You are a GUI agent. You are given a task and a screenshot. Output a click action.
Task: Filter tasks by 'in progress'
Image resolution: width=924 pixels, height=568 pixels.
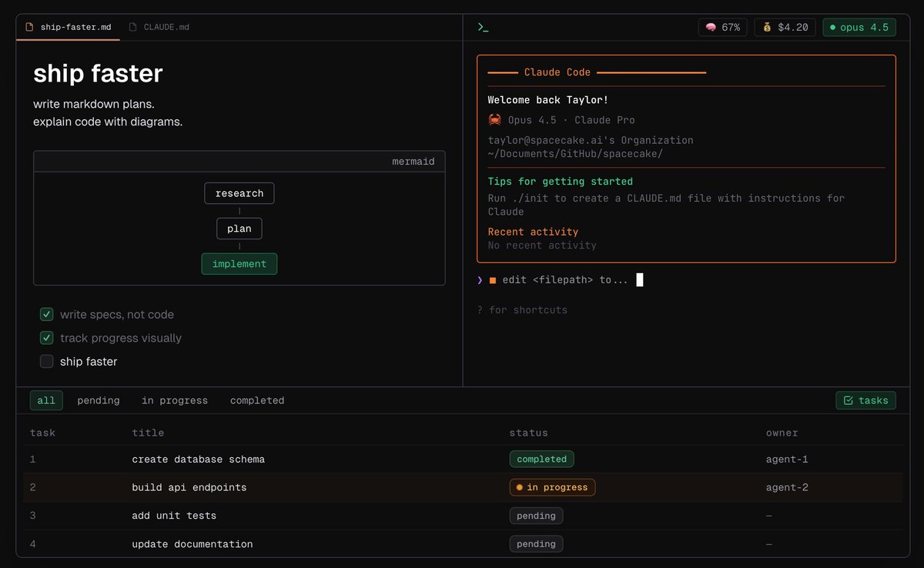tap(175, 400)
